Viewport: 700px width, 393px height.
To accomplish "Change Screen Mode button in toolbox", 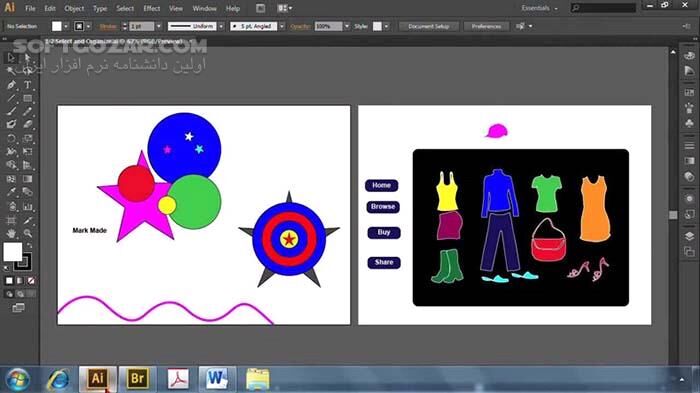I will (x=18, y=308).
